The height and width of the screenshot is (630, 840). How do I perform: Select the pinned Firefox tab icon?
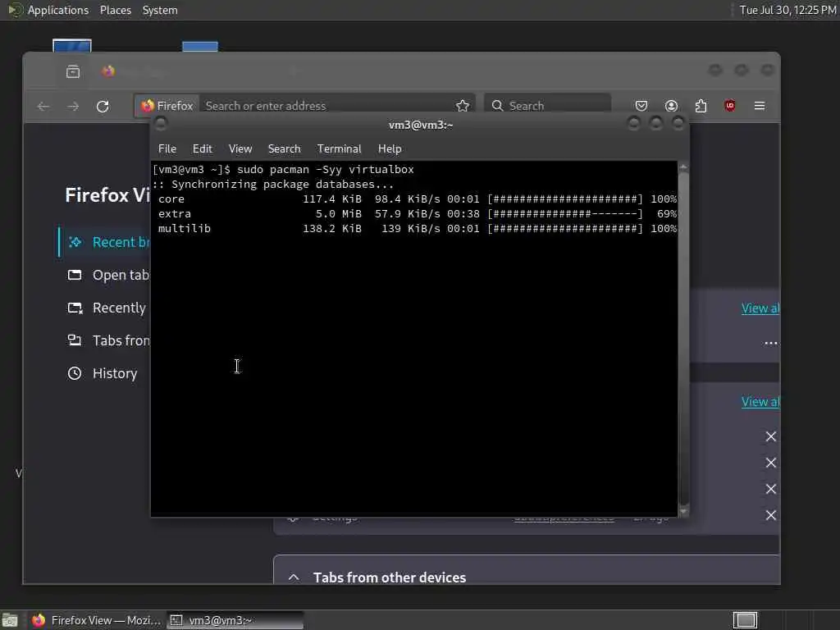tap(109, 71)
